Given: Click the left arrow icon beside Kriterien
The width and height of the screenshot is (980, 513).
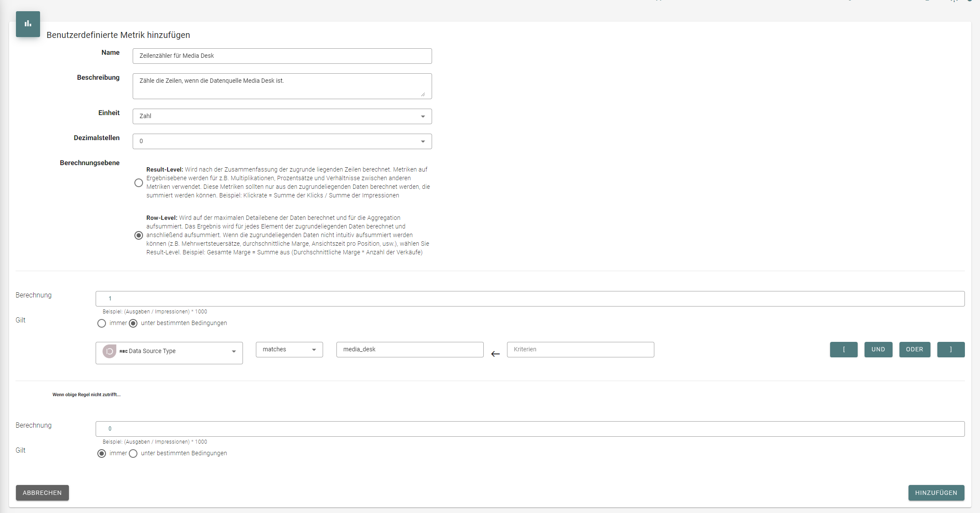Looking at the screenshot, I should (495, 354).
